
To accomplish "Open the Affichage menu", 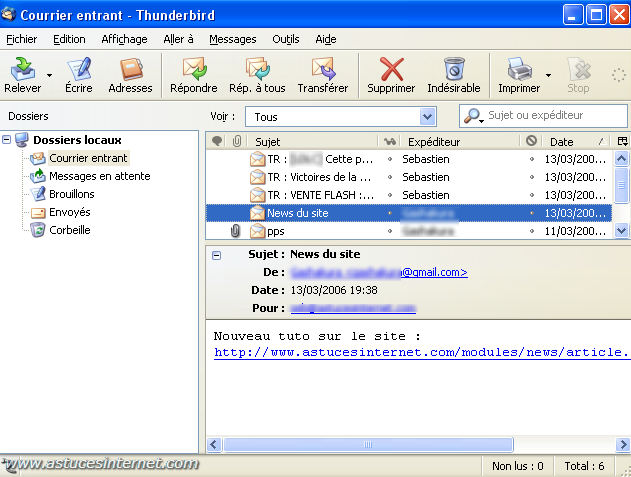I will click(124, 39).
